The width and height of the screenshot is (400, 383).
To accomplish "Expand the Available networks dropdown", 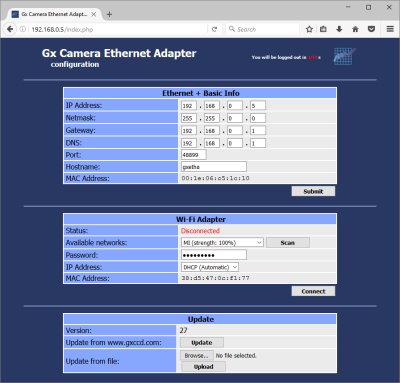I will [x=222, y=243].
